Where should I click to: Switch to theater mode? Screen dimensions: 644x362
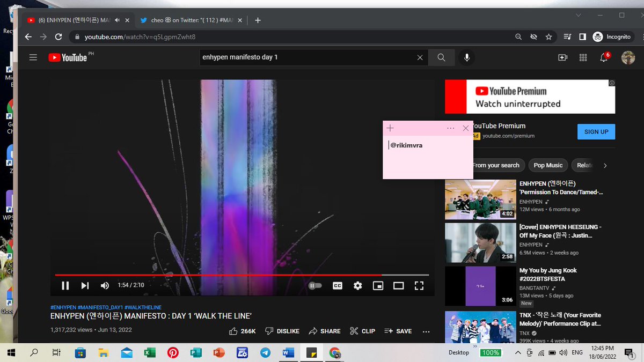point(398,286)
